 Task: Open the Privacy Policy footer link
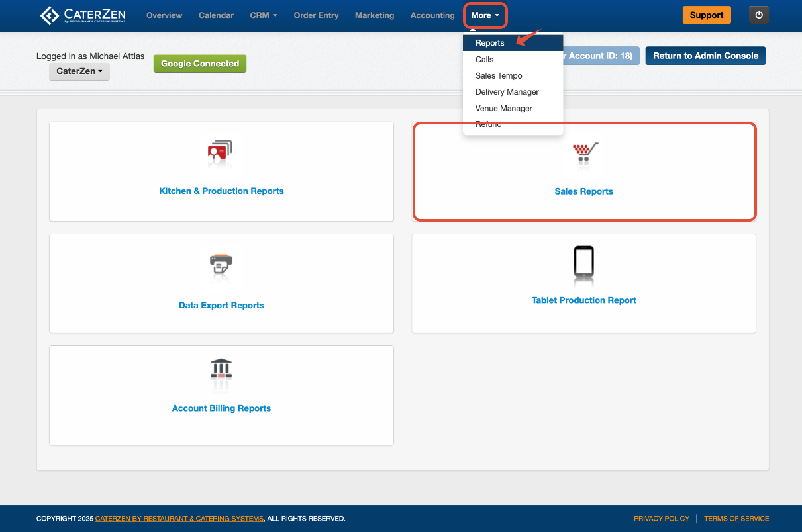tap(662, 519)
